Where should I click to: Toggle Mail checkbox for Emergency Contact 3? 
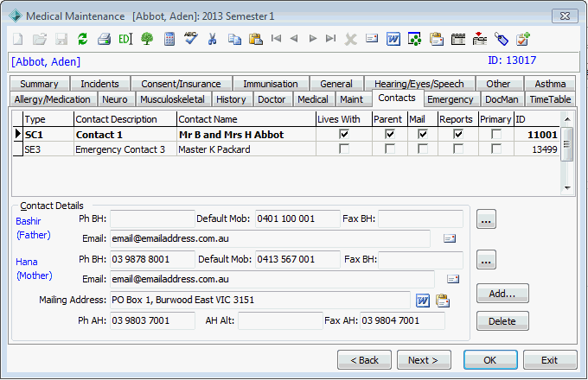click(x=423, y=149)
